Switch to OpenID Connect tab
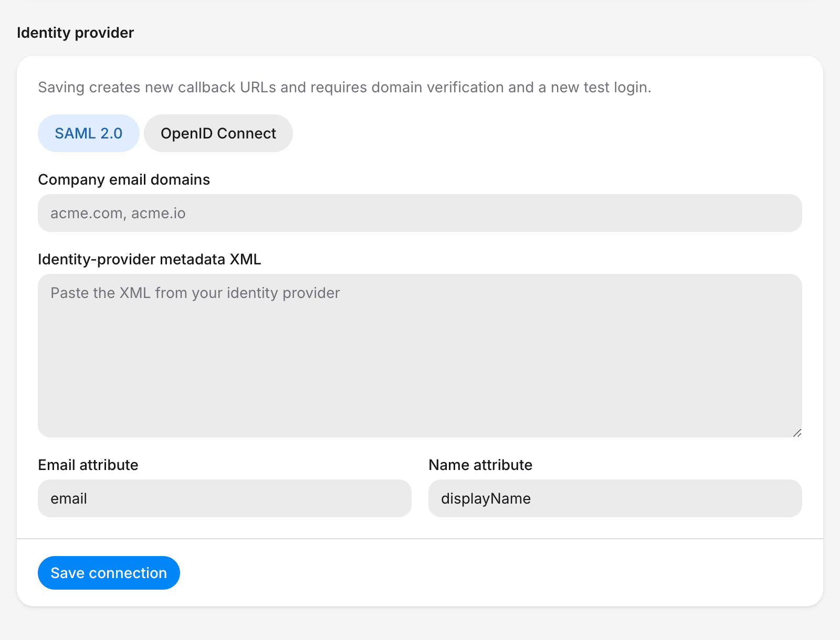The width and height of the screenshot is (840, 640). coord(218,133)
